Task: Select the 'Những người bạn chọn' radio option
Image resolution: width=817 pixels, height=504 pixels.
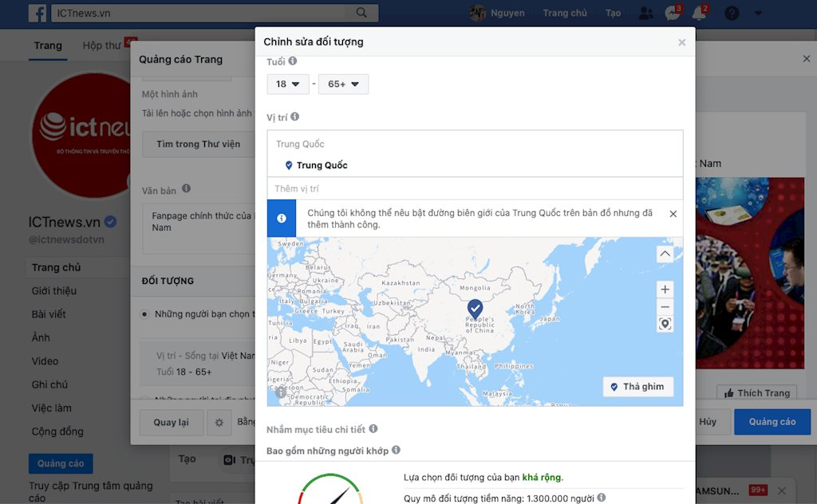Action: tap(144, 314)
